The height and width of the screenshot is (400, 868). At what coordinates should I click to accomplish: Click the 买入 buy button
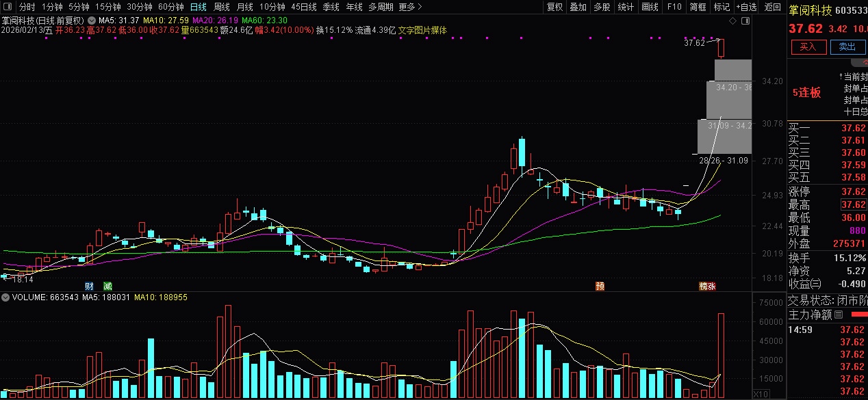[x=808, y=46]
